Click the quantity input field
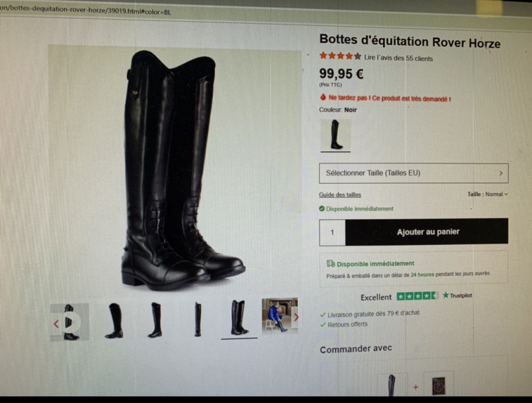The height and width of the screenshot is (403, 532). click(x=332, y=232)
